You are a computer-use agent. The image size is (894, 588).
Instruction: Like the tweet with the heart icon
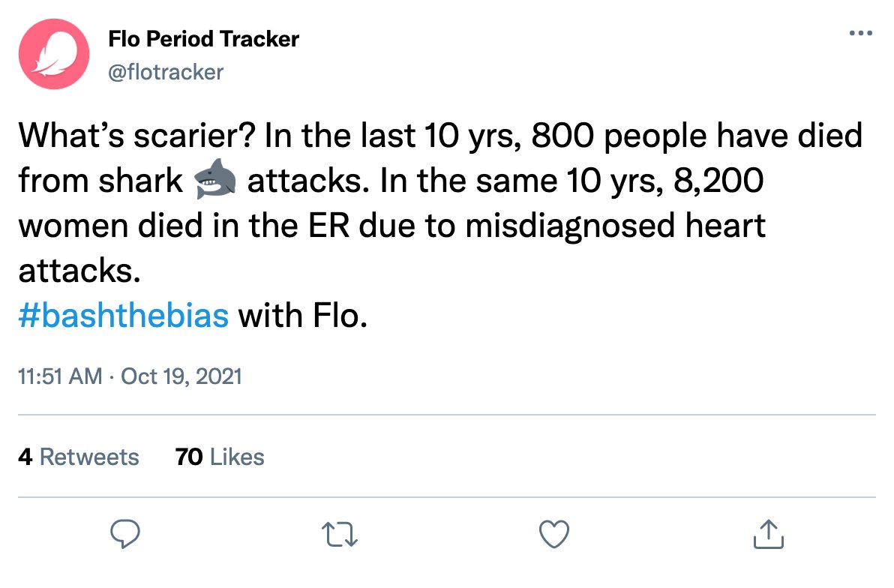(x=554, y=535)
